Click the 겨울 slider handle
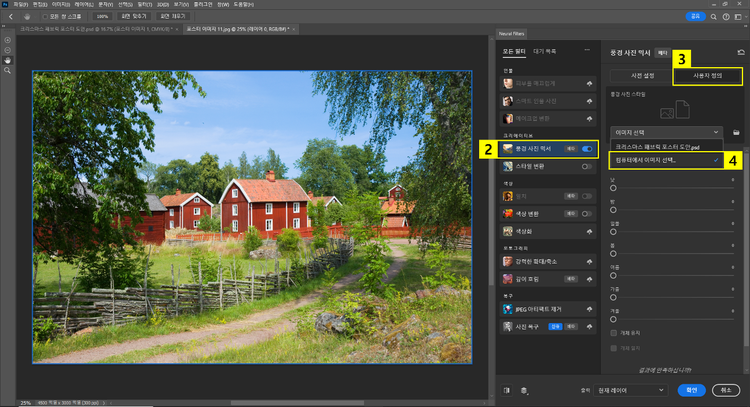 [x=613, y=319]
